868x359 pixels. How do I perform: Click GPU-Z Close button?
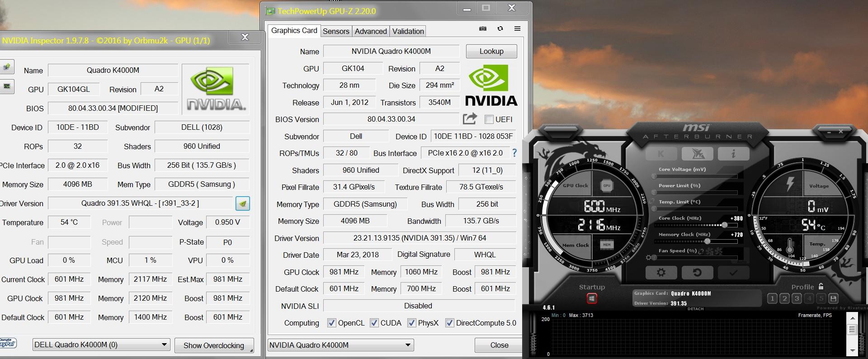pyautogui.click(x=499, y=345)
